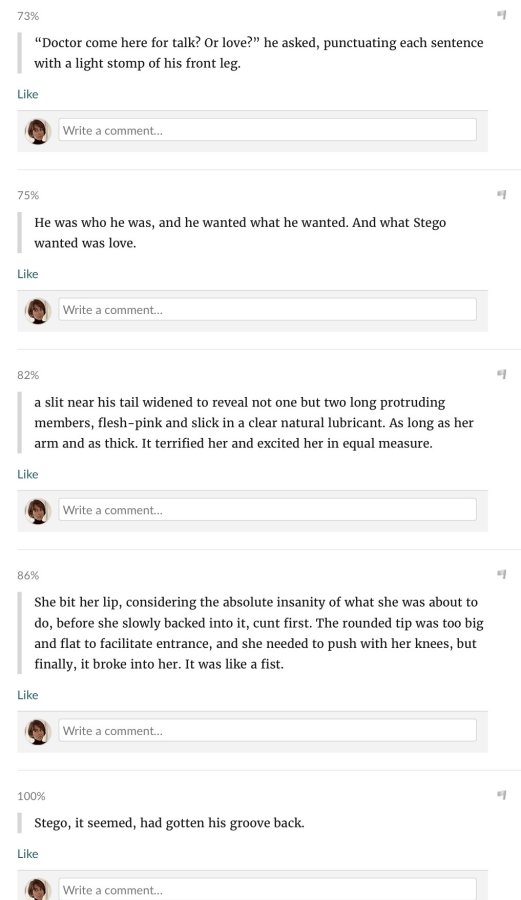Flag the highlight marked 100%

pos(501,795)
